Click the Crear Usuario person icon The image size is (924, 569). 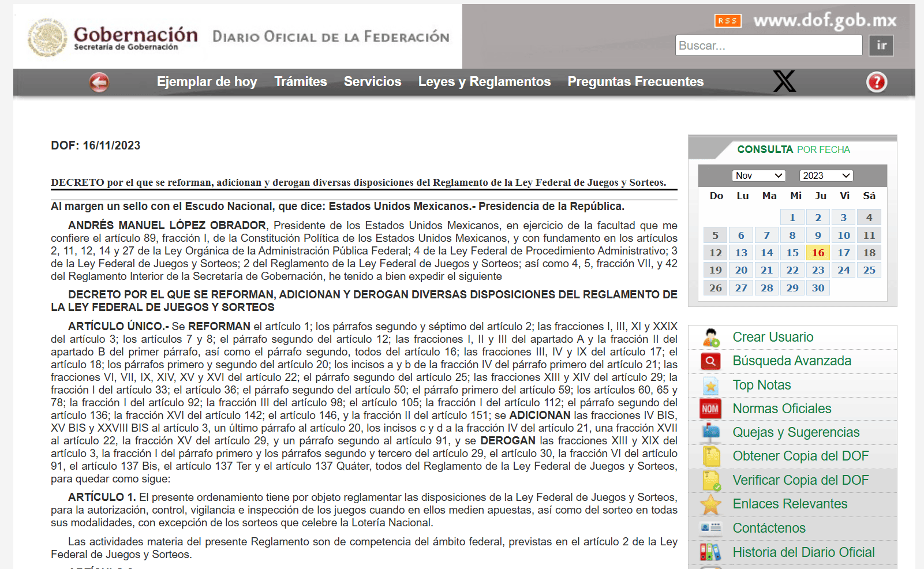coord(711,337)
